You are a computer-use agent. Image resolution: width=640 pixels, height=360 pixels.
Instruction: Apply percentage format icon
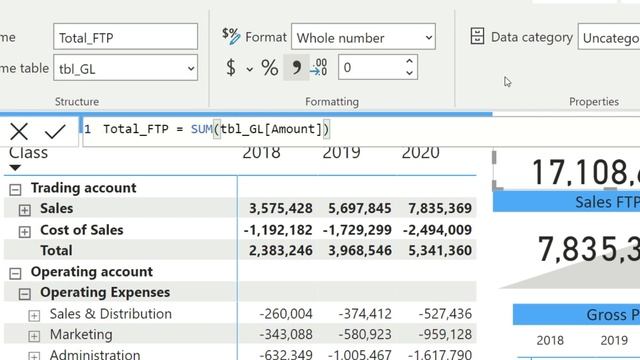(269, 67)
